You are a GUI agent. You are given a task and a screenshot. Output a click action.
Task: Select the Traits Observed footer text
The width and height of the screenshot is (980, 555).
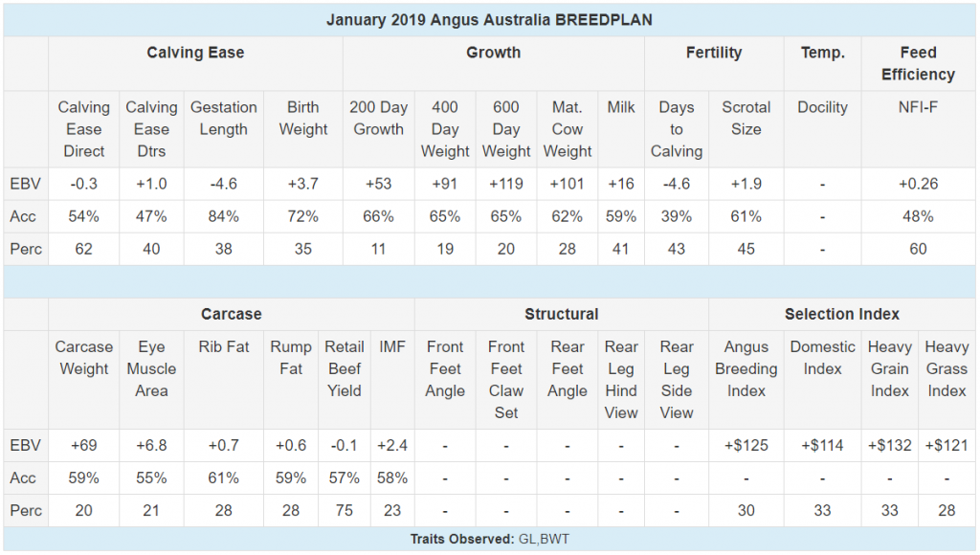click(x=489, y=539)
